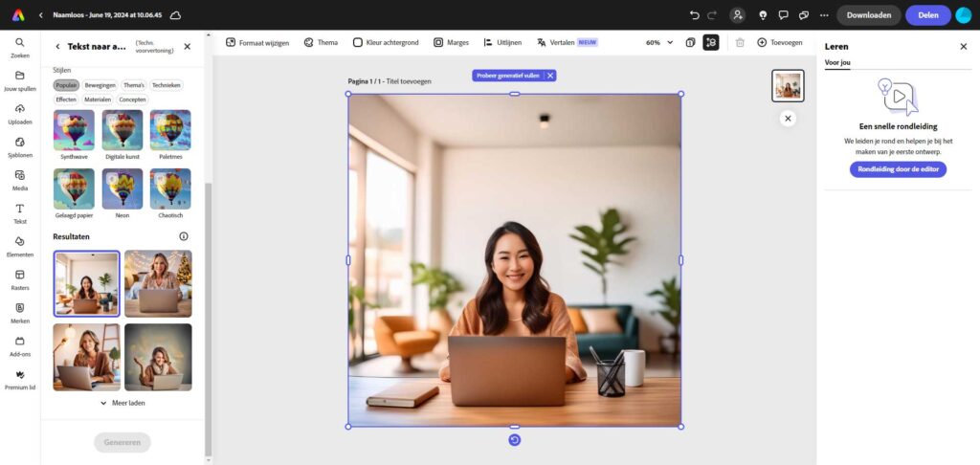980x465 pixels.
Task: Delete the selected element with trash icon
Action: pos(740,42)
